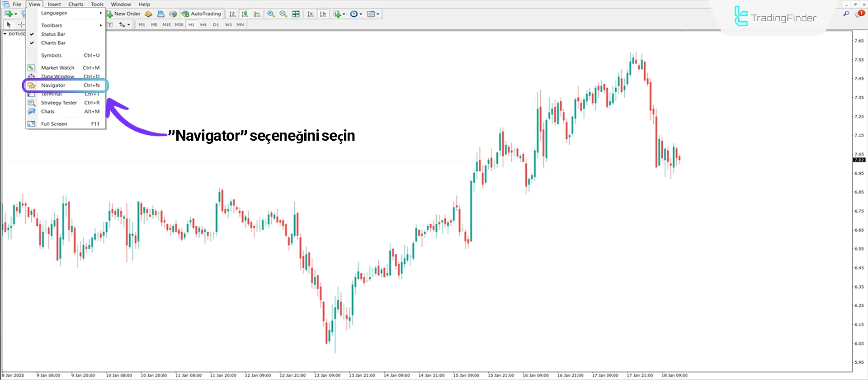Set timeframe to M5
The image size is (868, 380).
(x=154, y=24)
